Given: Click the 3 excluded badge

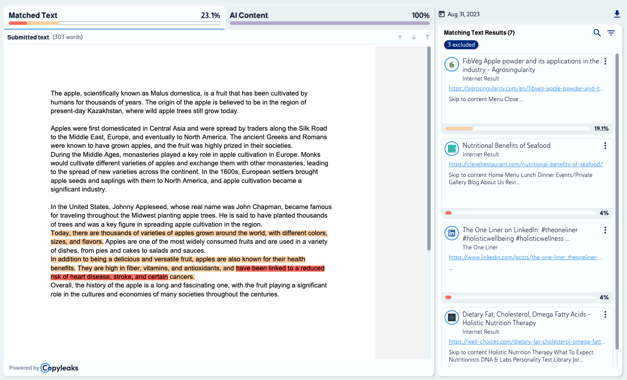Looking at the screenshot, I should coord(461,45).
